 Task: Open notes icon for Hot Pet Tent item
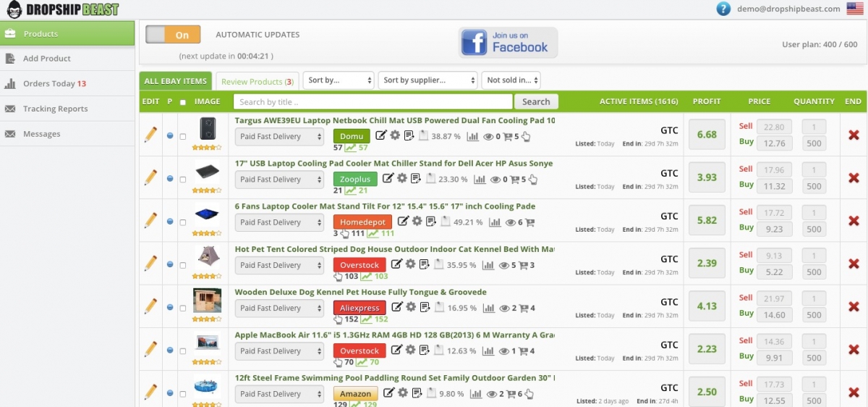pyautogui.click(x=424, y=265)
